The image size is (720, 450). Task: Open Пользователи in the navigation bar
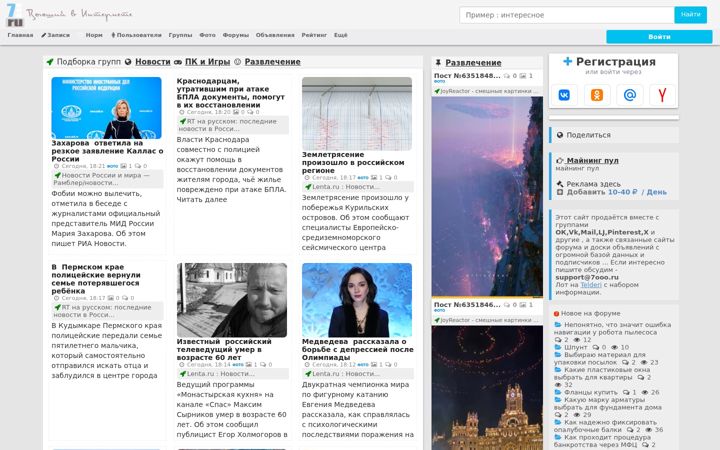tap(136, 35)
